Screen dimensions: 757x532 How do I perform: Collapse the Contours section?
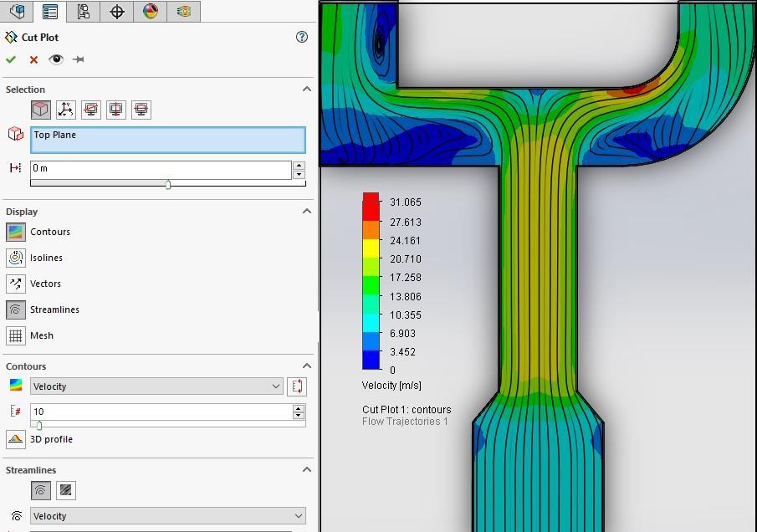pos(307,366)
